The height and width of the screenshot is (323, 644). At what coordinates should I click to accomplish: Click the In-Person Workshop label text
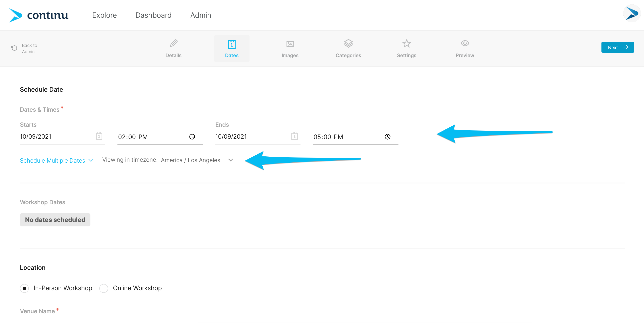click(63, 288)
